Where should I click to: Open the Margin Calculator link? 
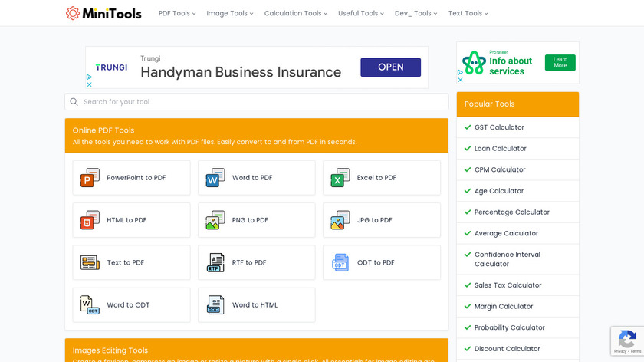(x=504, y=307)
